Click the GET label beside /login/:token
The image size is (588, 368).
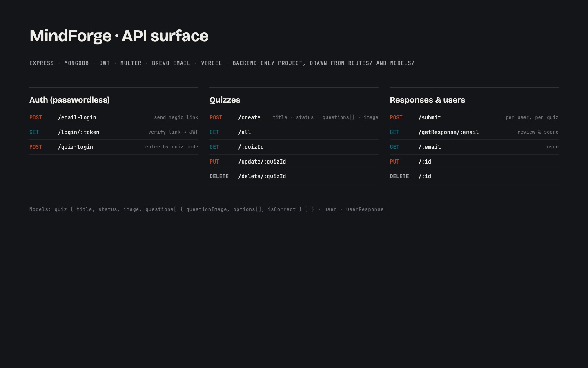[x=34, y=132]
